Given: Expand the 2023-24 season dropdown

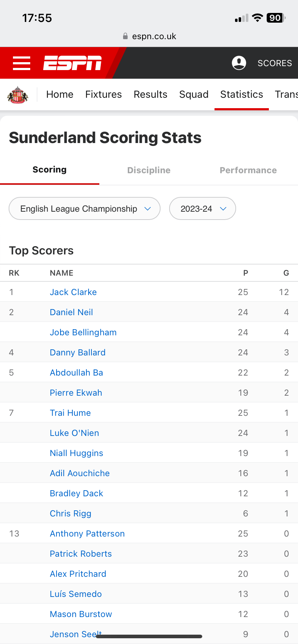Looking at the screenshot, I should [203, 208].
